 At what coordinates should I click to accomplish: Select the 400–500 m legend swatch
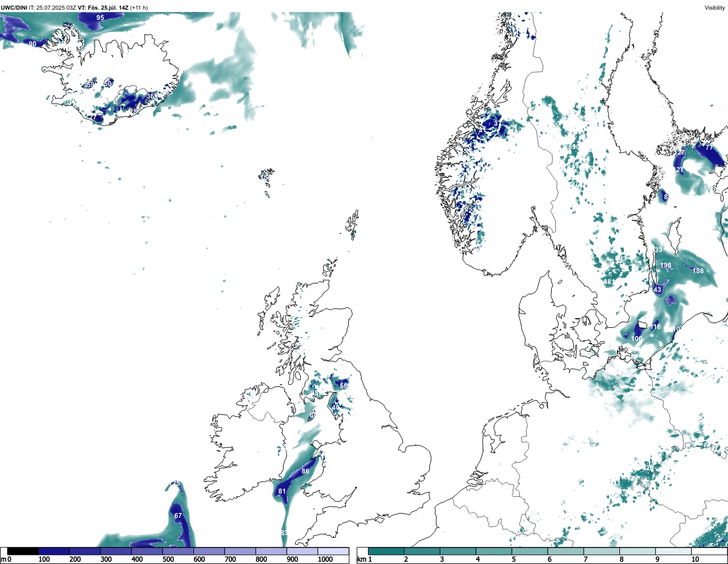click(147, 551)
